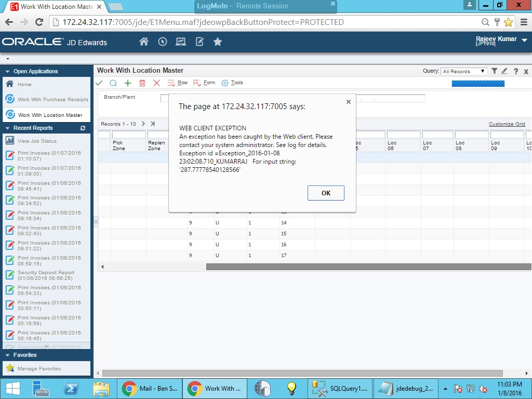Click the blue striped progress bar

pyautogui.click(x=478, y=84)
